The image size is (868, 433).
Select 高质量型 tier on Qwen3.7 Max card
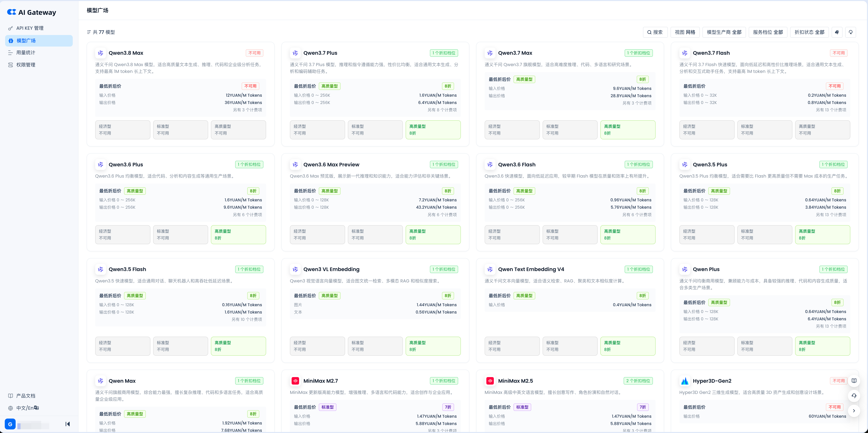pos(628,130)
